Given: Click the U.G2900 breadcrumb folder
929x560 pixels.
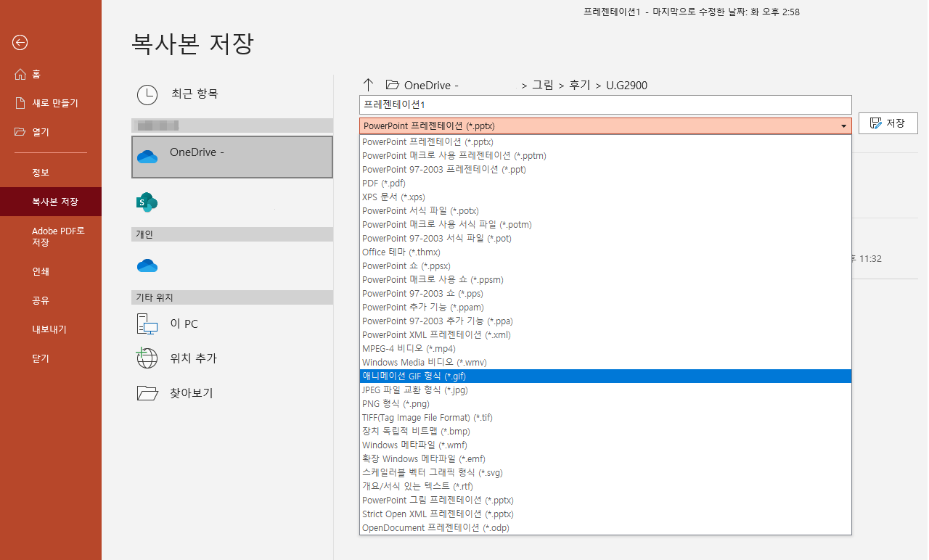Looking at the screenshot, I should 626,85.
